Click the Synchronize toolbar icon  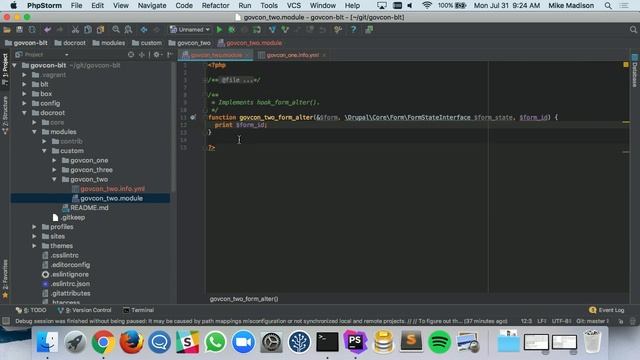click(32, 30)
